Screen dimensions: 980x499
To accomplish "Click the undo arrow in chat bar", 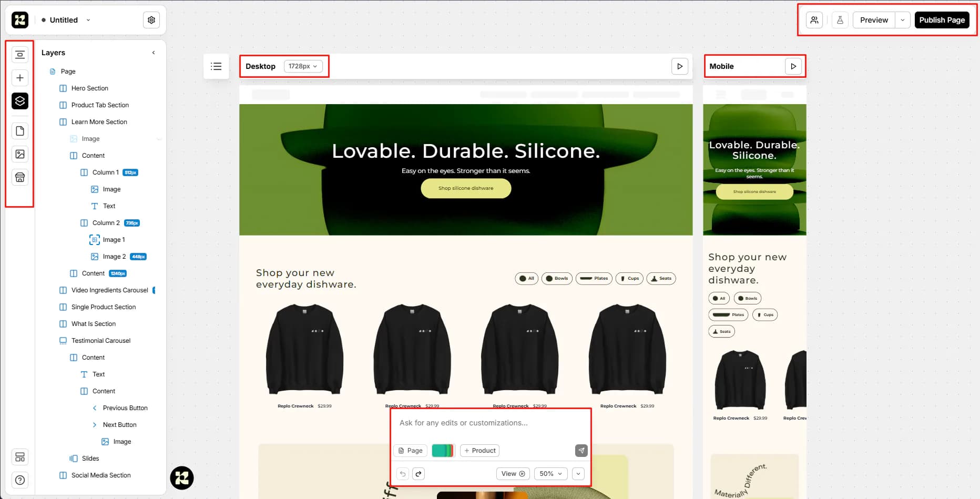I will 403,474.
